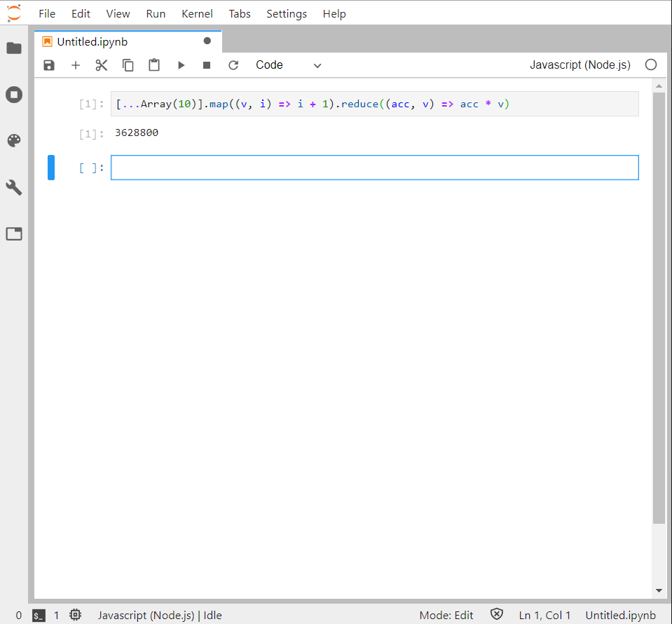
Task: Cut the selected cell with scissors icon
Action: point(102,65)
